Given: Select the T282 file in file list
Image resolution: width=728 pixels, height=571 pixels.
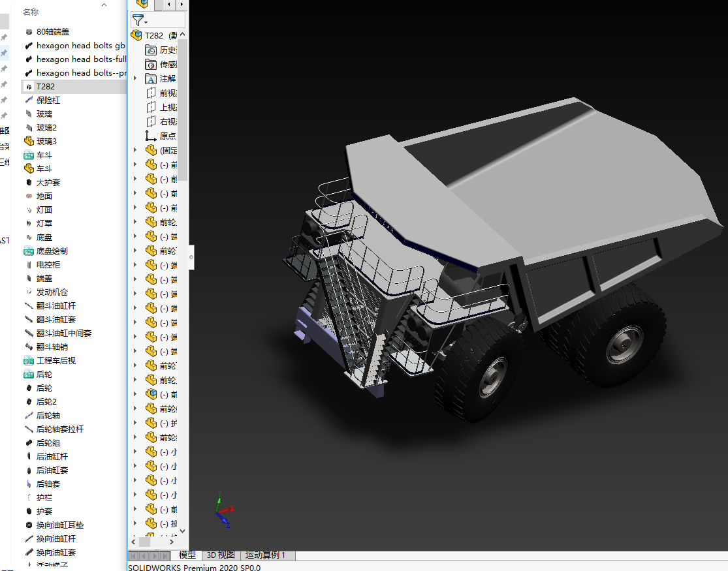Looking at the screenshot, I should [46, 86].
